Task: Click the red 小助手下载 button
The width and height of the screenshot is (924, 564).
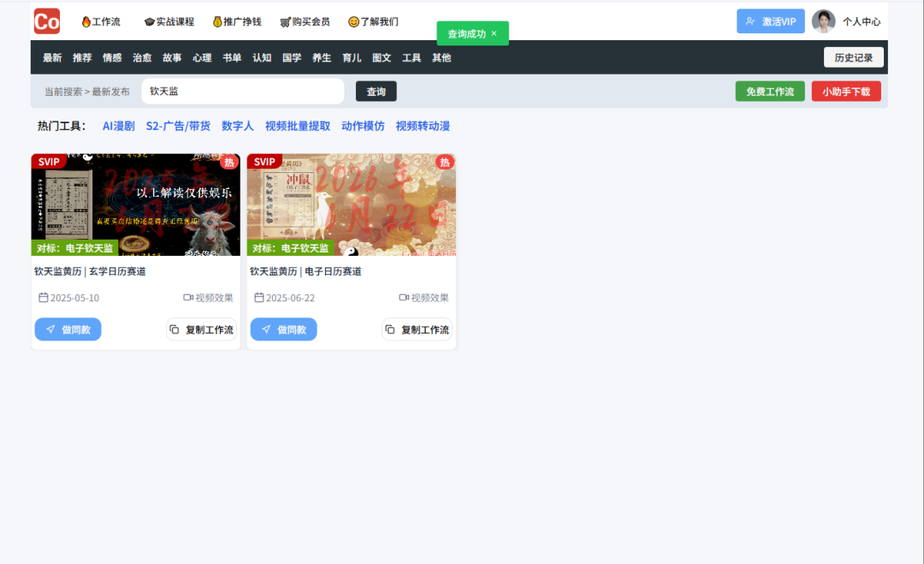Action: 845,92
